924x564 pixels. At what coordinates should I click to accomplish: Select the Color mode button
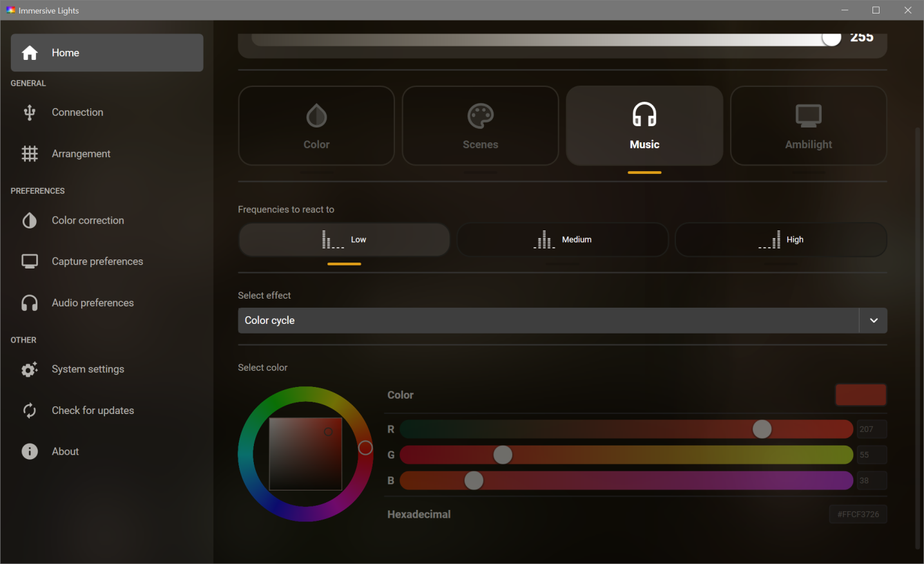point(316,126)
